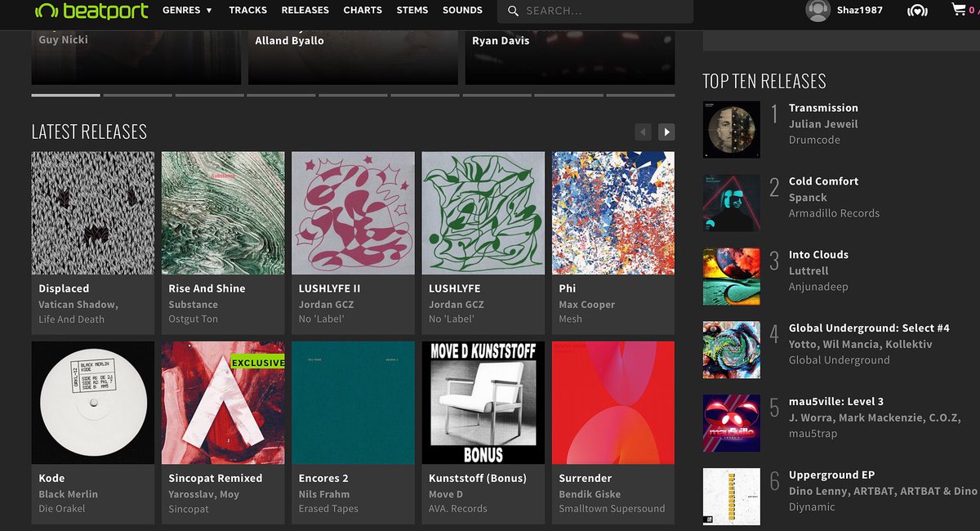
Task: Select the third carousel slide indicator
Action: [x=209, y=96]
